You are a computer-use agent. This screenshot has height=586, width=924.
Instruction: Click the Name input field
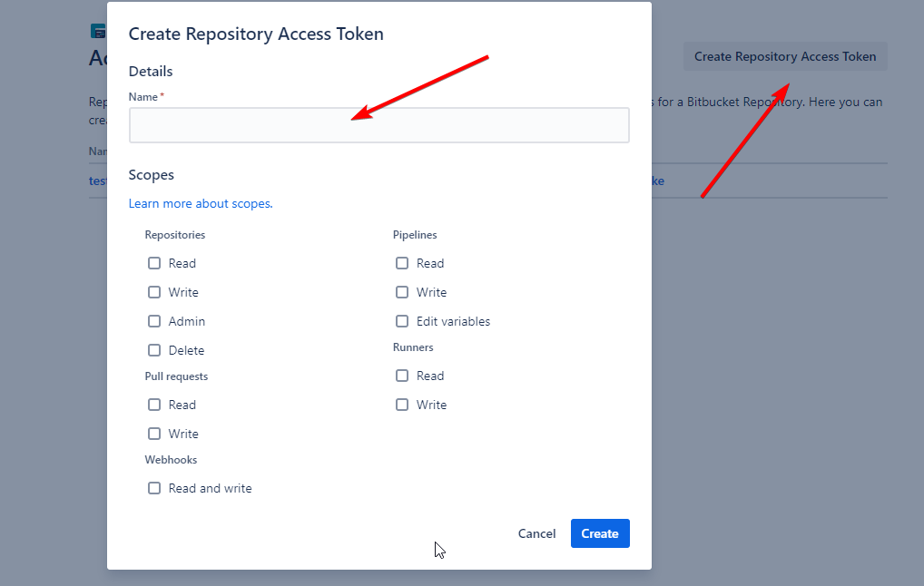click(378, 125)
